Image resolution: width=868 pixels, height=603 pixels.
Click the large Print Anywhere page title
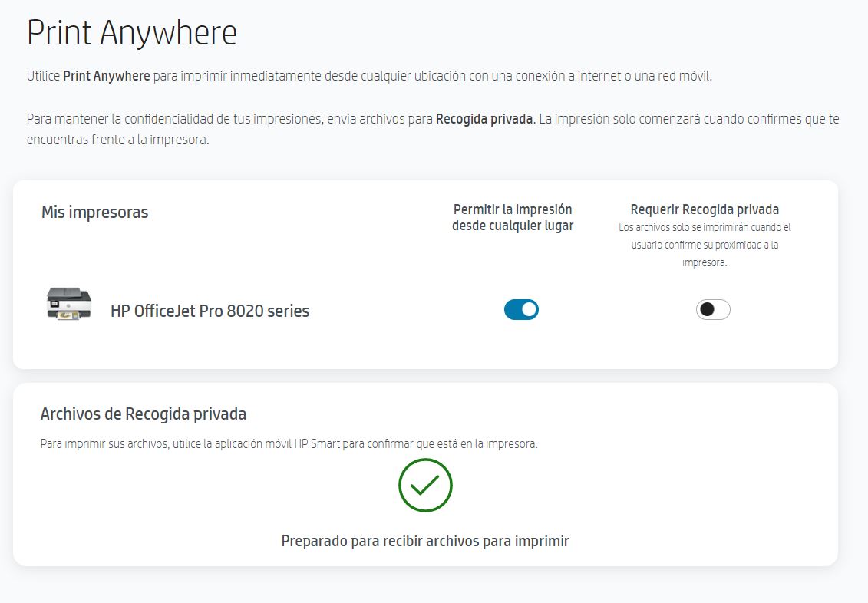click(132, 33)
